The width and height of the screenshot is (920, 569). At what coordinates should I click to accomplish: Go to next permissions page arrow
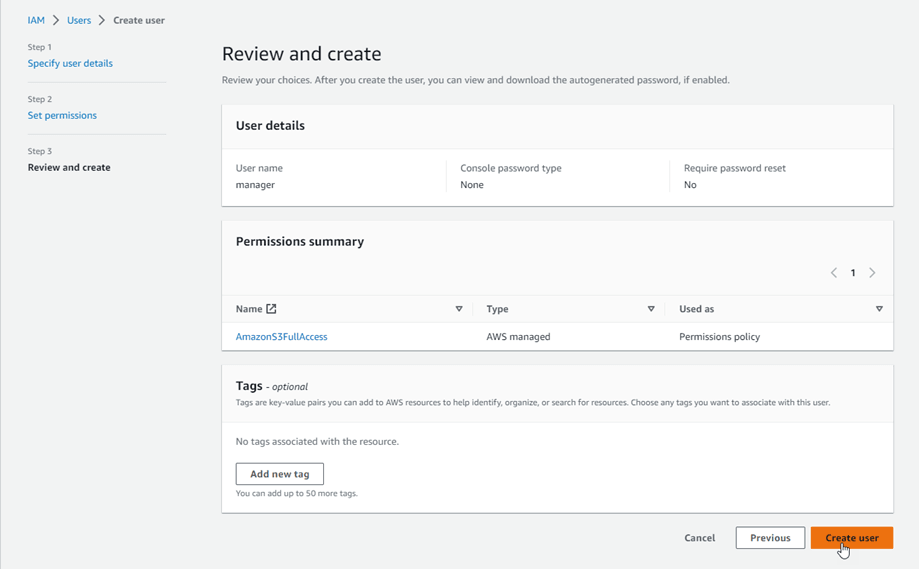click(872, 273)
